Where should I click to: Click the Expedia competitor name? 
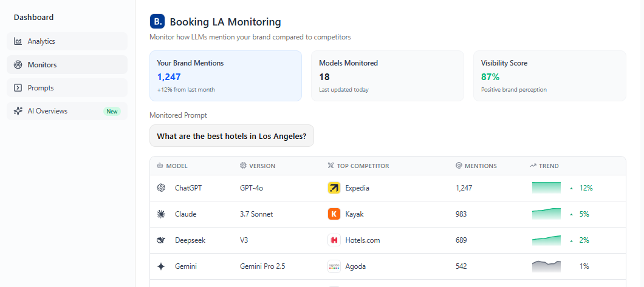(x=357, y=187)
